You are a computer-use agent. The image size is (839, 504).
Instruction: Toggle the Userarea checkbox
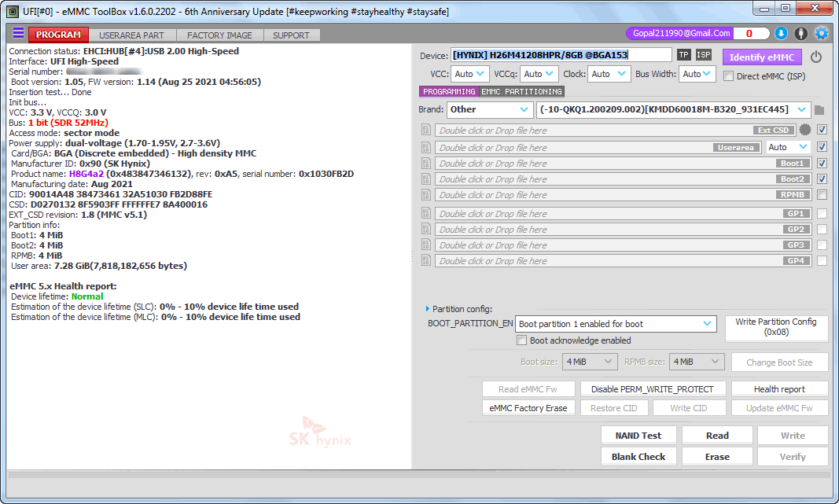tap(822, 146)
